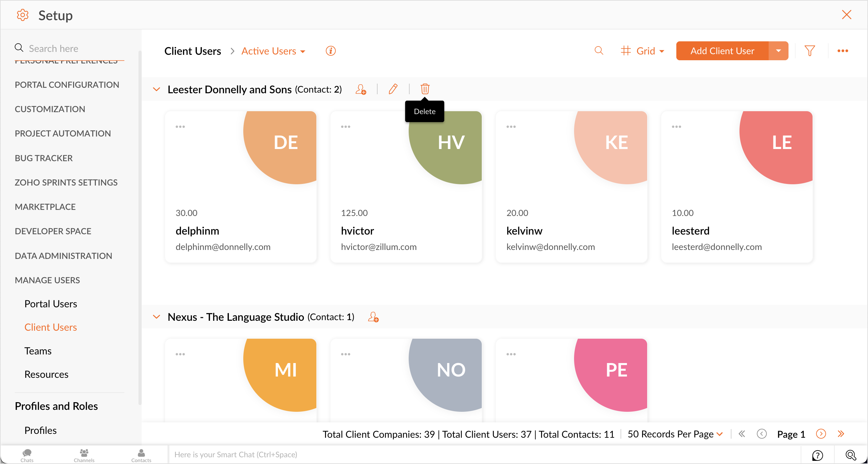868x464 pixels.
Task: Open the Grid view dropdown
Action: pyautogui.click(x=643, y=51)
